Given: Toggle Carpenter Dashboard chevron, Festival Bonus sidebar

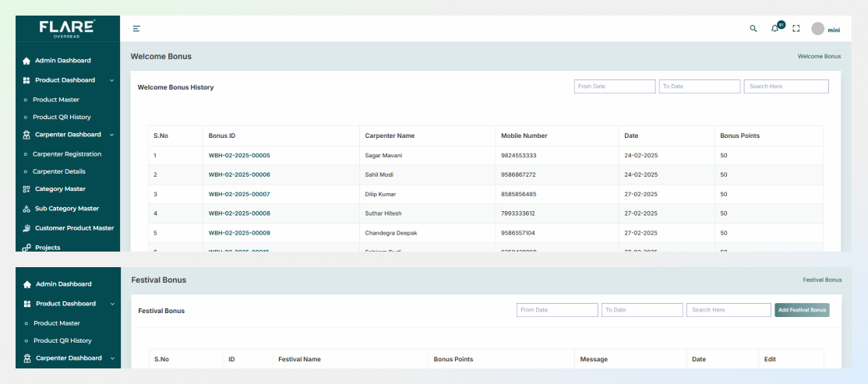Looking at the screenshot, I should coord(112,358).
